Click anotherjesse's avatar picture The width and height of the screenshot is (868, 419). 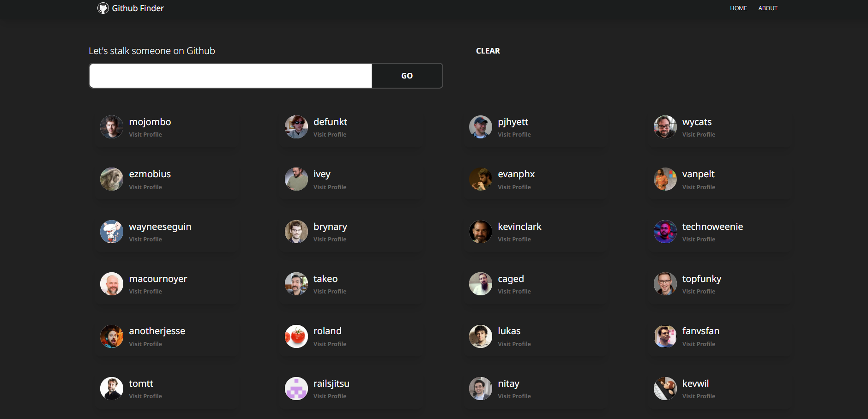[112, 336]
